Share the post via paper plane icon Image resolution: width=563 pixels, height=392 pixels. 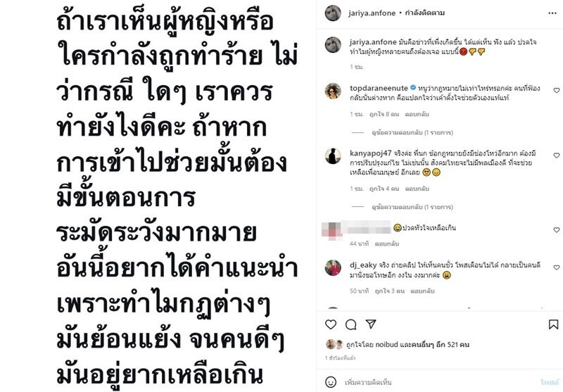[371, 324]
